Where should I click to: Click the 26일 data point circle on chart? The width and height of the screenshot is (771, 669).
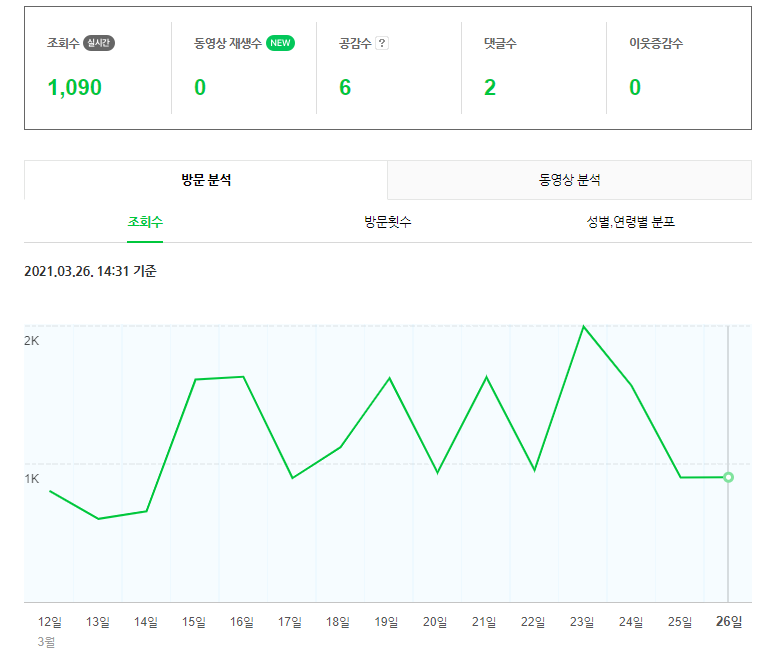click(x=728, y=477)
